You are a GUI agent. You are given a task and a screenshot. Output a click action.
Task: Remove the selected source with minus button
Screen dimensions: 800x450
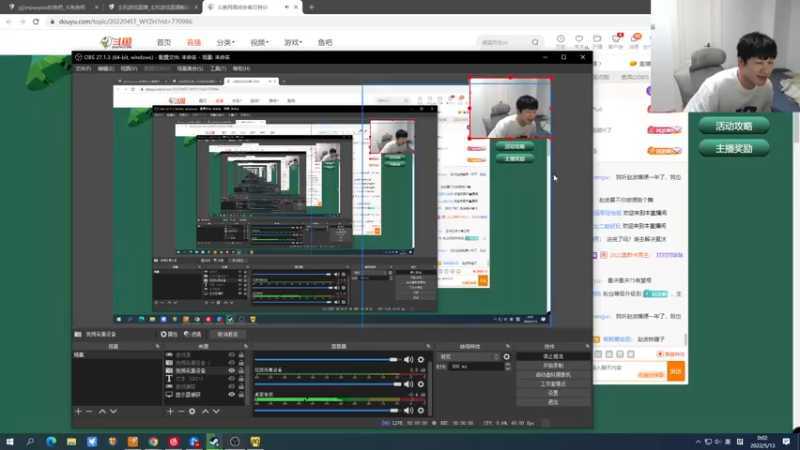pyautogui.click(x=181, y=411)
